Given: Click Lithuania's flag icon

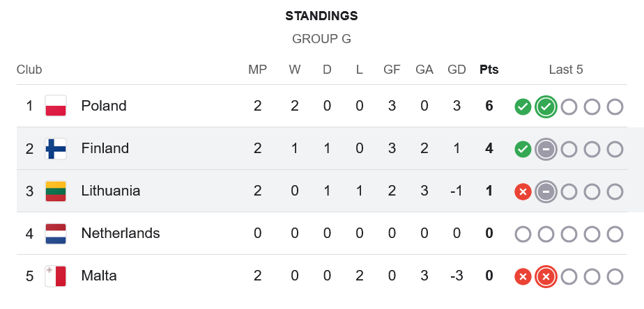Looking at the screenshot, I should (x=56, y=191).
